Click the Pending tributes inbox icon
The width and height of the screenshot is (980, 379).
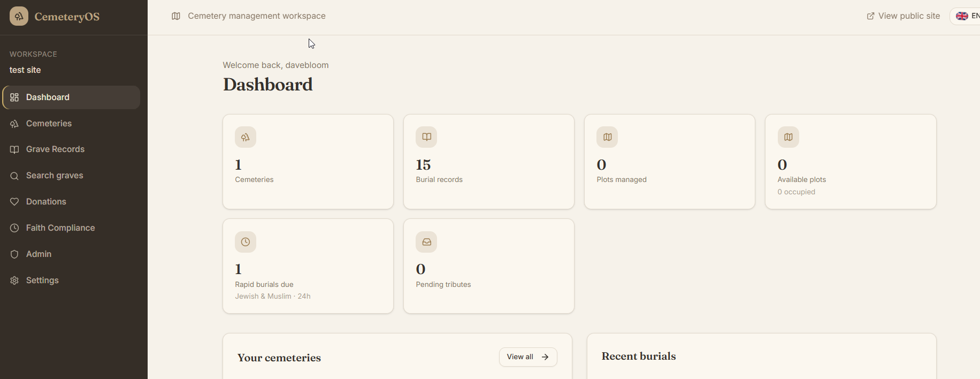click(426, 242)
